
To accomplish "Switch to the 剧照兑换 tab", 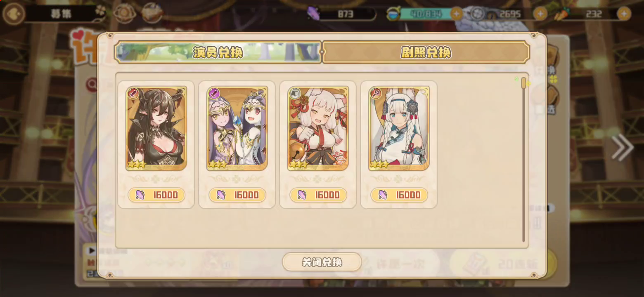I will [426, 52].
